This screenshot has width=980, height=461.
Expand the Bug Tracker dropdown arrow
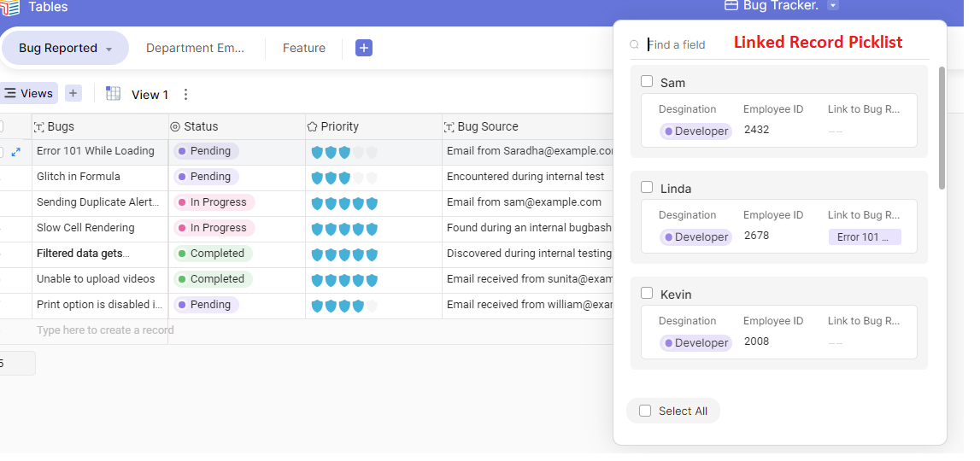point(833,6)
